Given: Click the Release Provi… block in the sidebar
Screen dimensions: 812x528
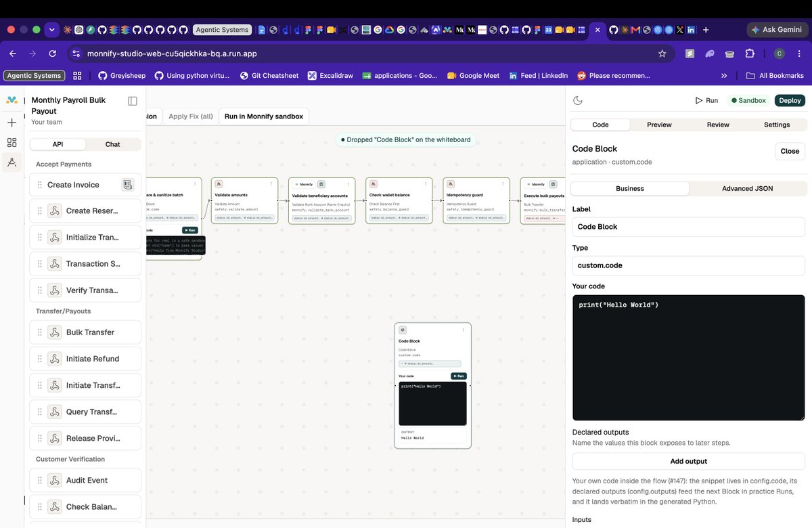Looking at the screenshot, I should (x=85, y=438).
